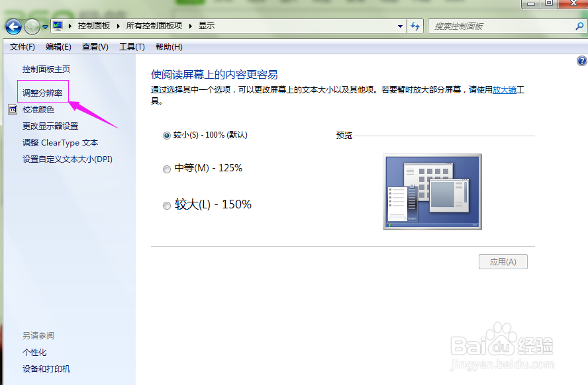Choose 较大(L) - 150% scaling
The height and width of the screenshot is (385, 588).
[167, 205]
